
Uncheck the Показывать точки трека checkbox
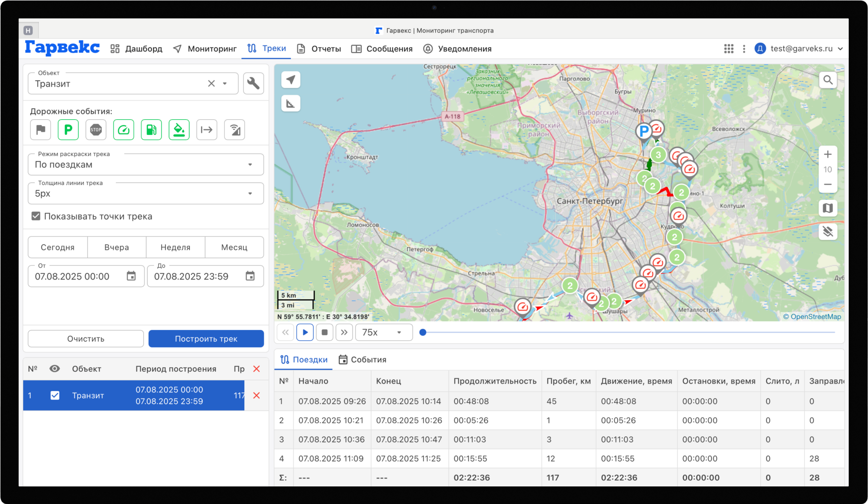[36, 216]
